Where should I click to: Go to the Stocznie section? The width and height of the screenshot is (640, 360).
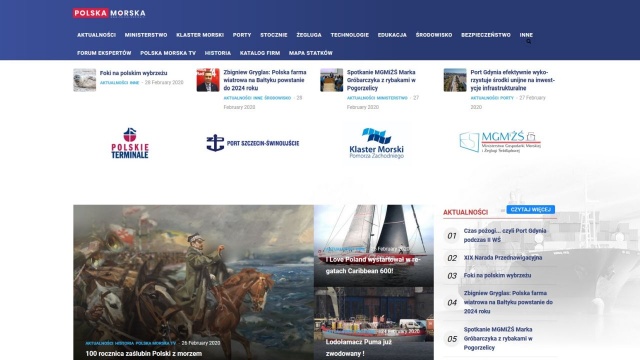click(x=274, y=35)
